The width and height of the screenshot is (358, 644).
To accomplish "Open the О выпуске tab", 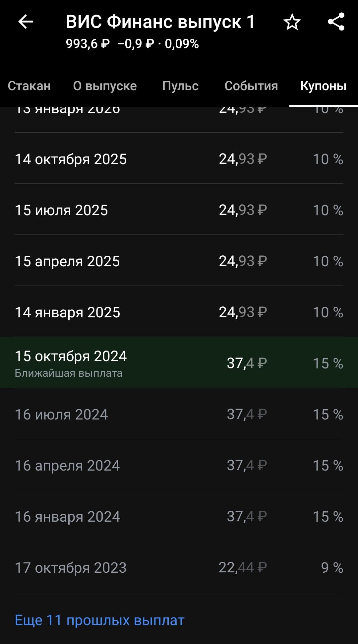I will pos(105,86).
